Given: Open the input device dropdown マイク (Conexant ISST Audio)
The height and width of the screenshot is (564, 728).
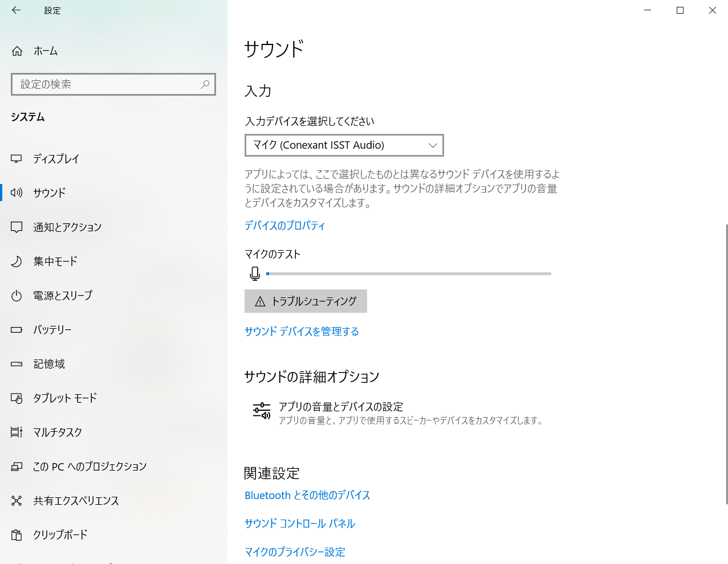Looking at the screenshot, I should [x=344, y=145].
